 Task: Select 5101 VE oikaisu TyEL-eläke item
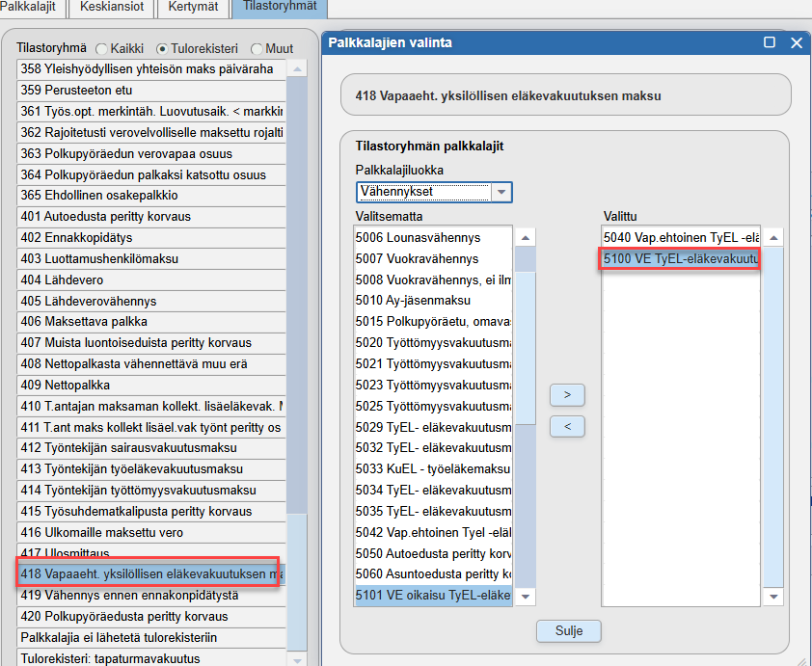[433, 595]
